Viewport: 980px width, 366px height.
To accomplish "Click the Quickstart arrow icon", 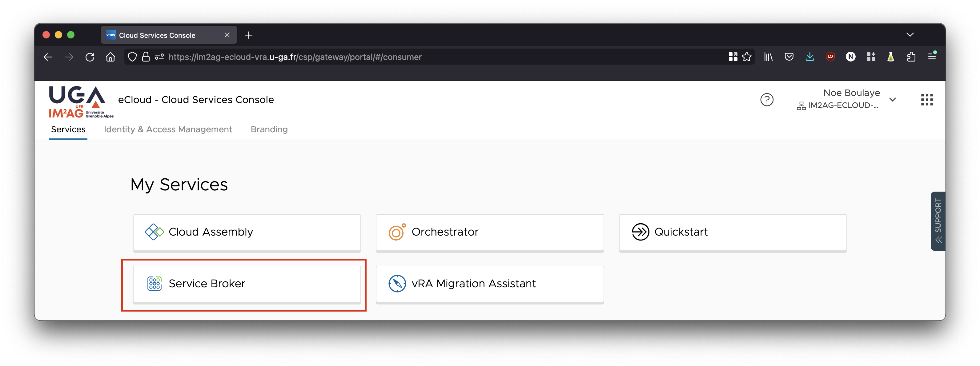I will 640,232.
